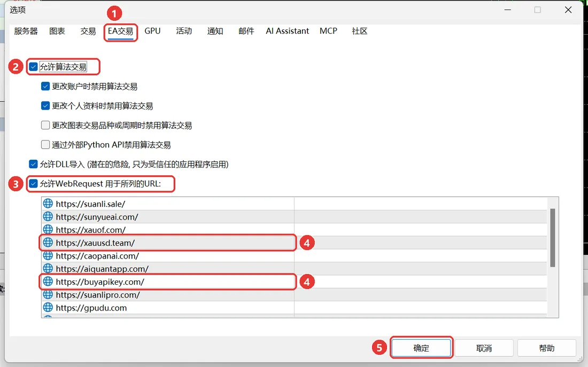This screenshot has width=588, height=367.
Task: Click the 取消 button
Action: pos(484,348)
